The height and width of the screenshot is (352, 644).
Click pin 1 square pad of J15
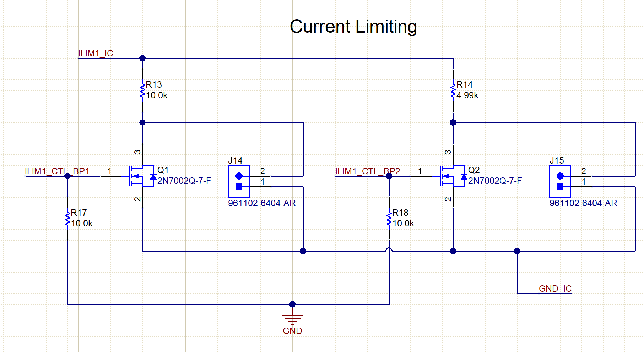561,186
